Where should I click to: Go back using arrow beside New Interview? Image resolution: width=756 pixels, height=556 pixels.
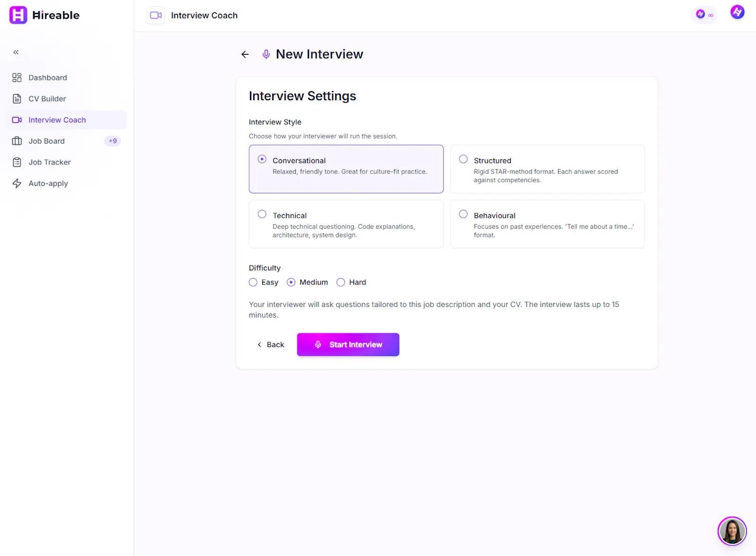tap(245, 54)
